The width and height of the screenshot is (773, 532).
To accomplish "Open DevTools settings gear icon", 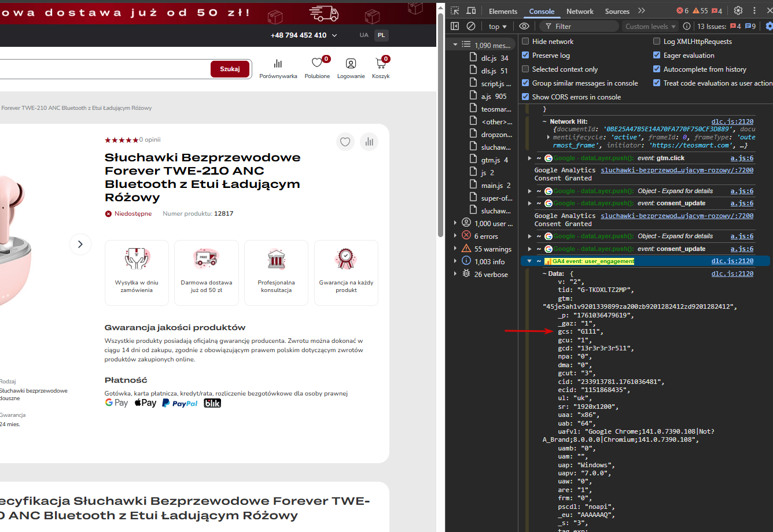I will pos(738,10).
